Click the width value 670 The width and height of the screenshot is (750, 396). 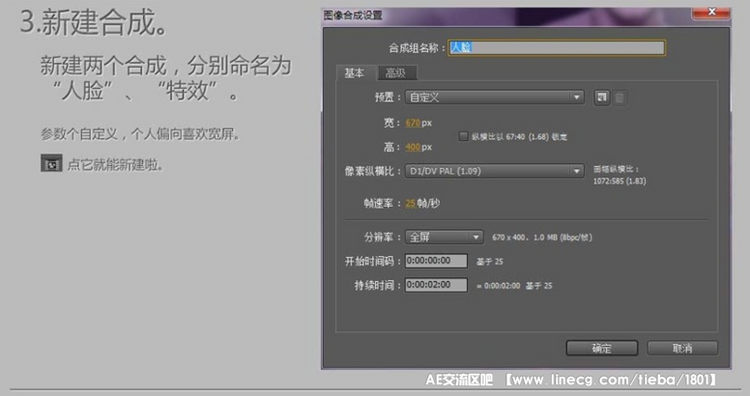tap(413, 123)
